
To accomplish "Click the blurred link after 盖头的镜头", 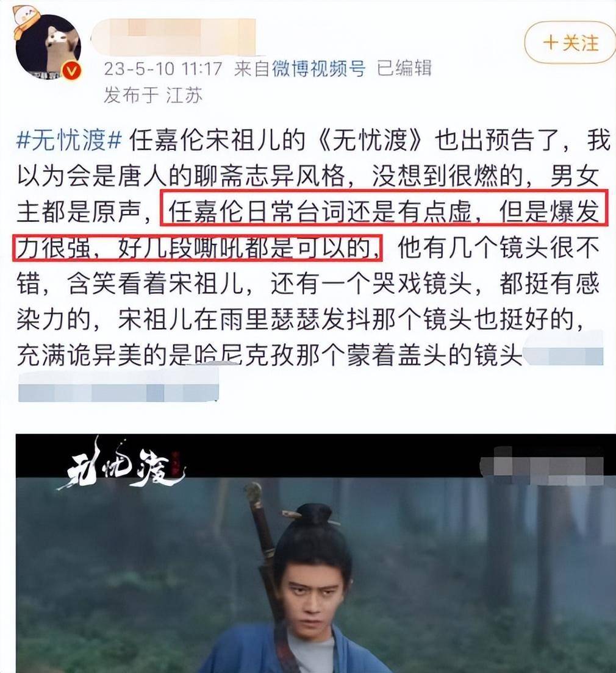I will 564,354.
